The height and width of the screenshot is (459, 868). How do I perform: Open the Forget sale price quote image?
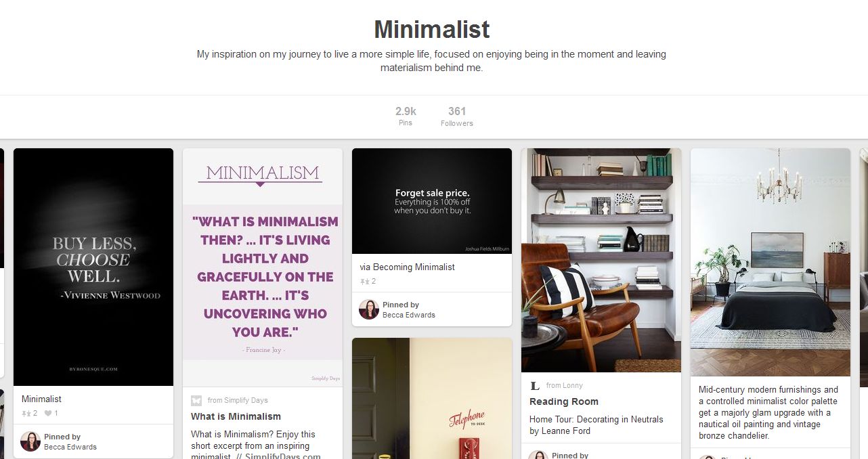432,201
